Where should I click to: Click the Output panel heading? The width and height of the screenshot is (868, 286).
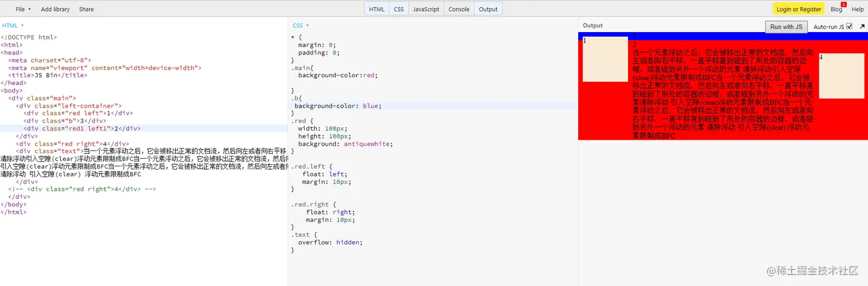[592, 25]
